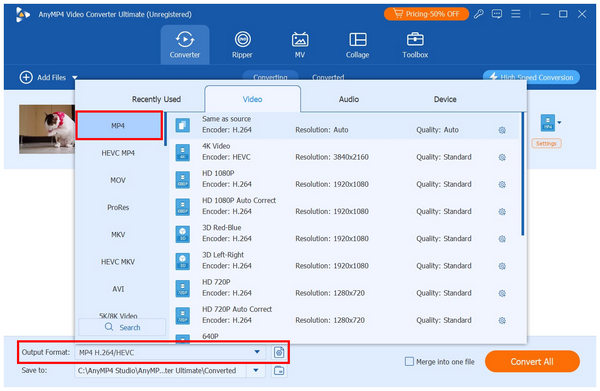Select MOV in format list
The width and height of the screenshot is (600, 391).
click(x=118, y=180)
